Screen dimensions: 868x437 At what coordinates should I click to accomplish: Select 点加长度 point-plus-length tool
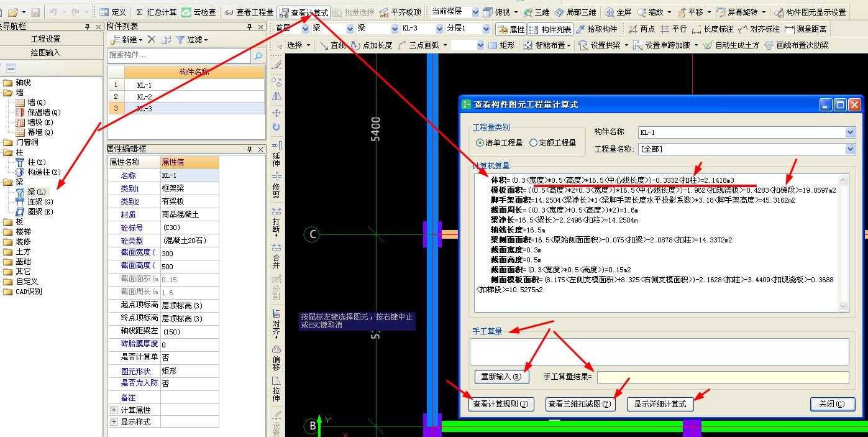click(372, 45)
